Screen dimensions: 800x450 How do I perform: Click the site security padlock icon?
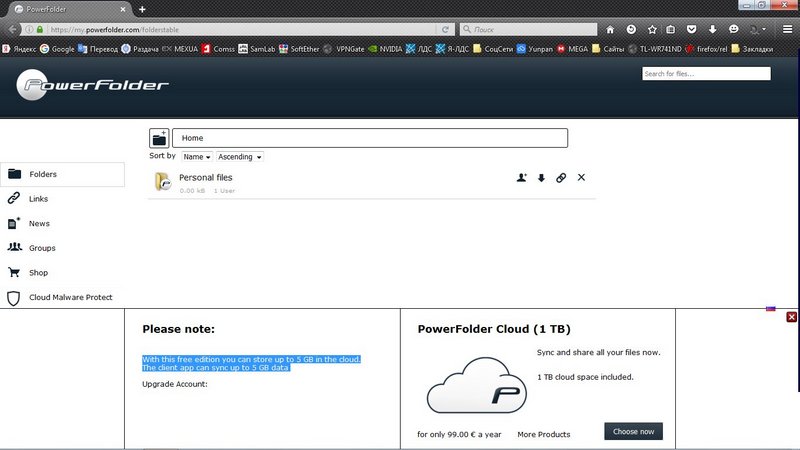click(40, 30)
